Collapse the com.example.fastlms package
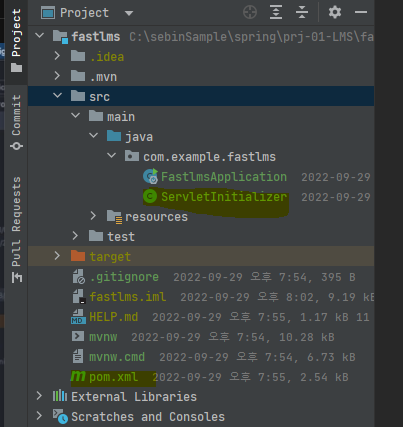 point(111,156)
